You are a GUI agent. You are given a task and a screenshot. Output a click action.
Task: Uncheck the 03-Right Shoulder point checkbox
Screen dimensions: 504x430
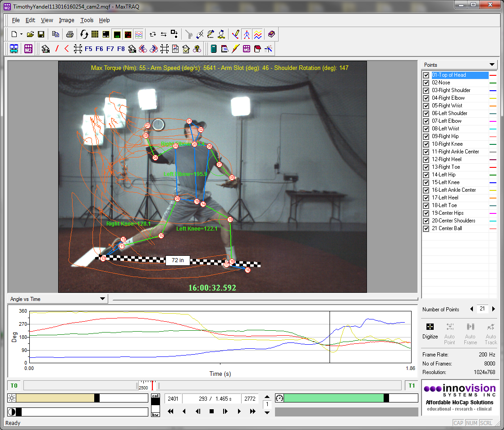tap(426, 90)
